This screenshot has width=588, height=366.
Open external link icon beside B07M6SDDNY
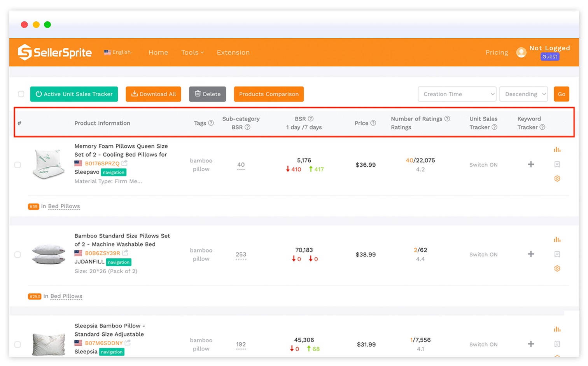(x=128, y=343)
